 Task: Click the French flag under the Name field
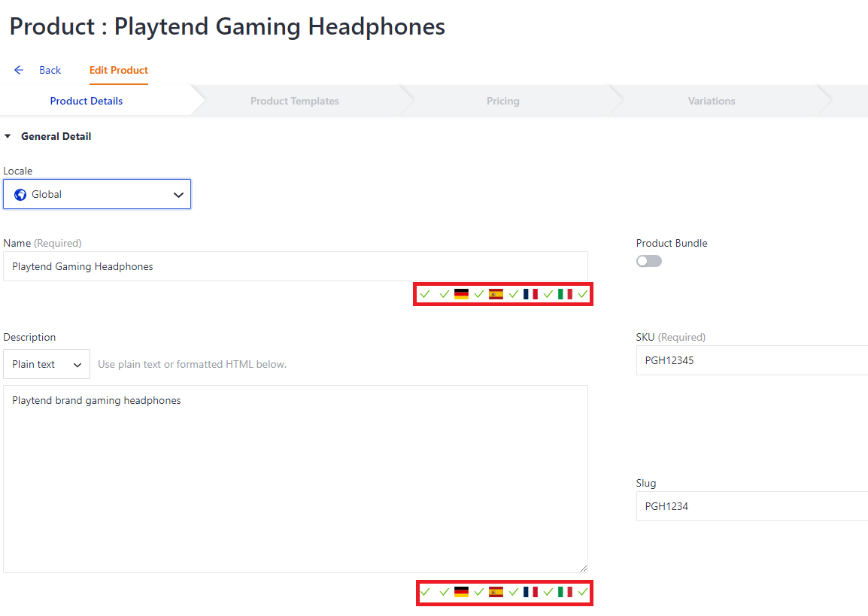click(x=530, y=294)
